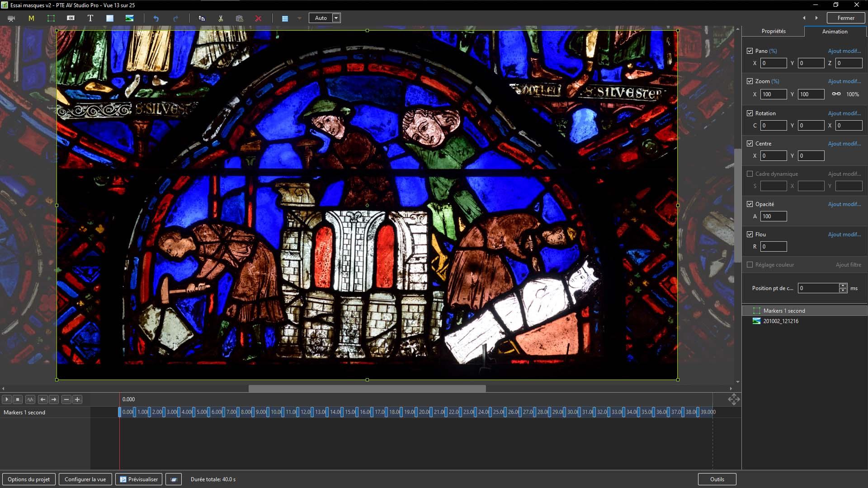Jump to previous keyframe arrow
Viewport: 868px width, 488px height.
click(x=43, y=399)
